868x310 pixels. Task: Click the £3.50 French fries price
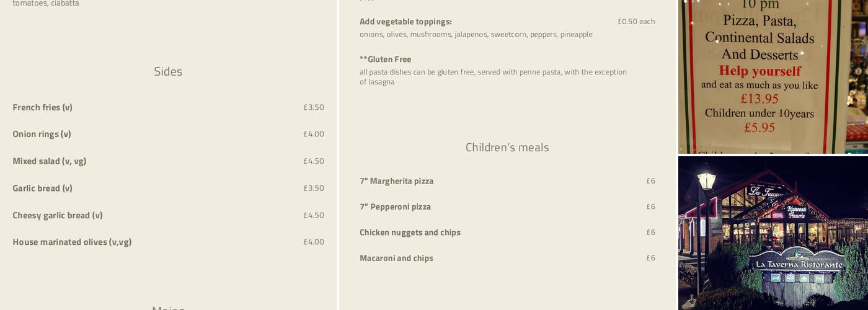(x=314, y=107)
